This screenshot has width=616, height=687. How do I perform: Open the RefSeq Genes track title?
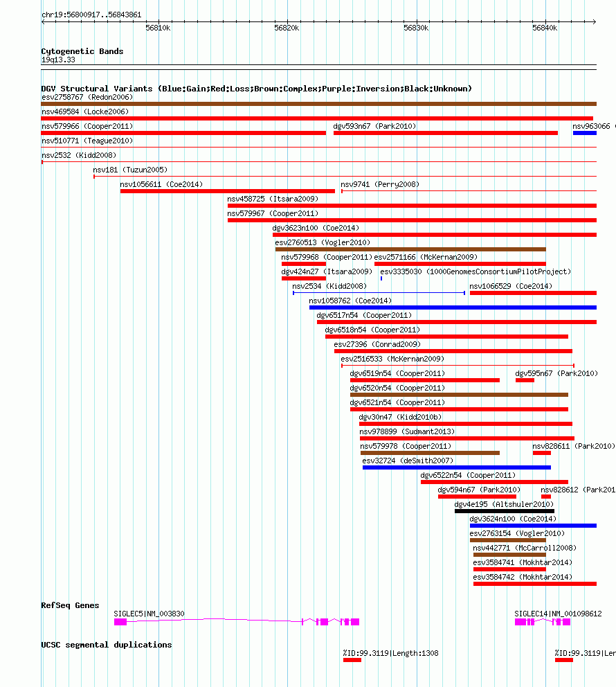pyautogui.click(x=70, y=605)
